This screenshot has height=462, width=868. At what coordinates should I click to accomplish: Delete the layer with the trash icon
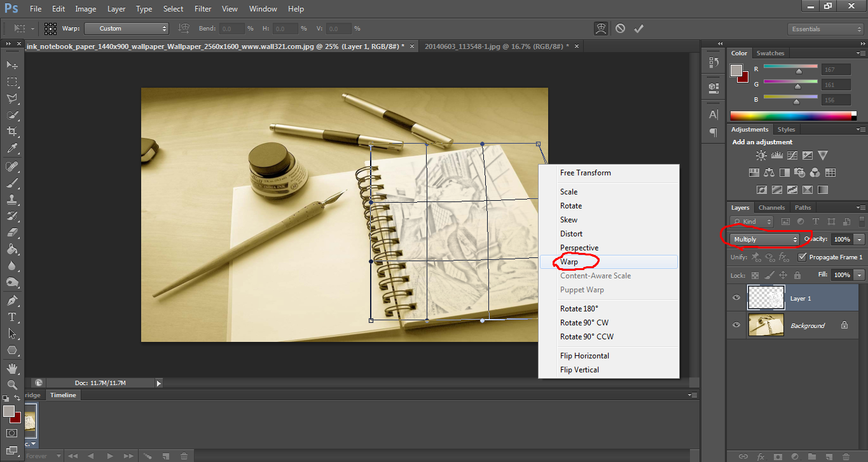point(847,456)
